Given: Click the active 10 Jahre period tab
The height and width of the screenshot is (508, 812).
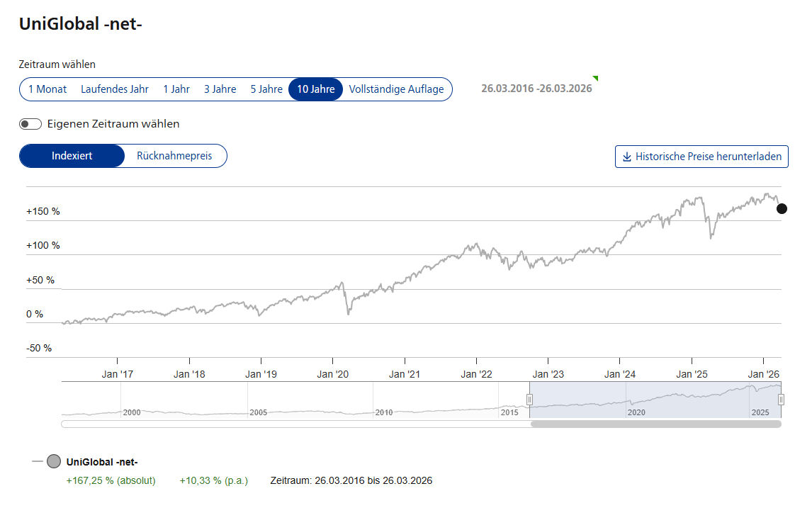Looking at the screenshot, I should [x=316, y=89].
